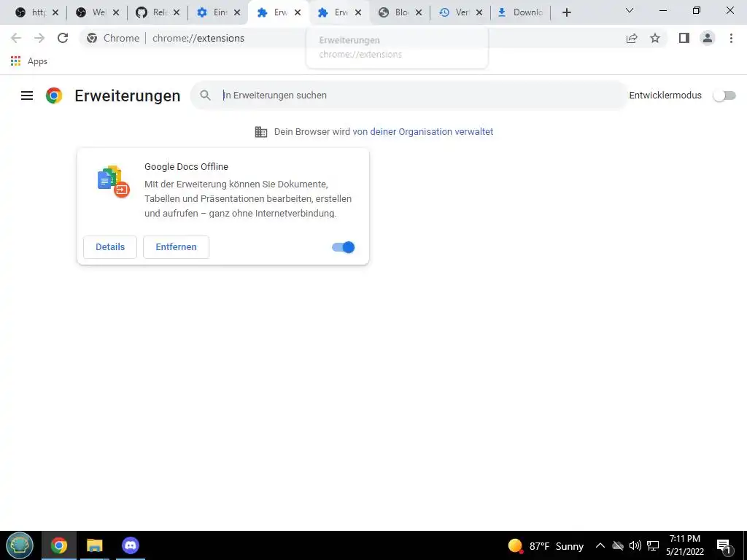
Task: Bookmark this page with the star
Action: tap(655, 38)
